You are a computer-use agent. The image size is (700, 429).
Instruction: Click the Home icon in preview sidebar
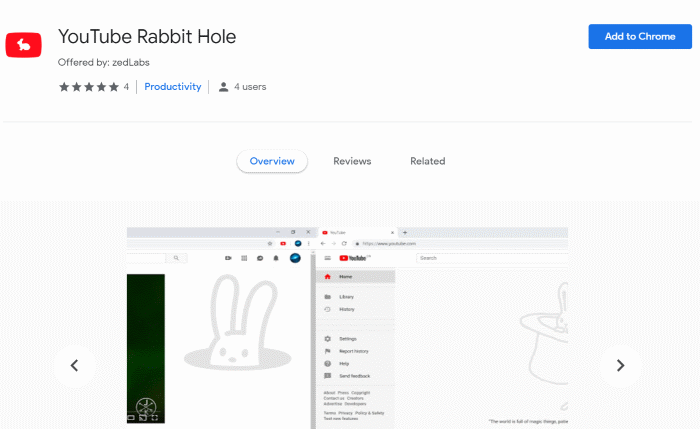pos(327,277)
